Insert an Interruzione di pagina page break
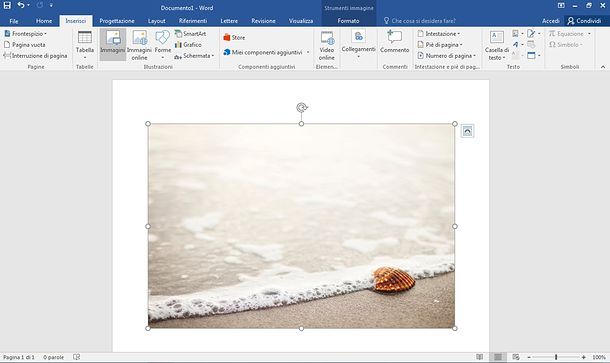 point(35,56)
